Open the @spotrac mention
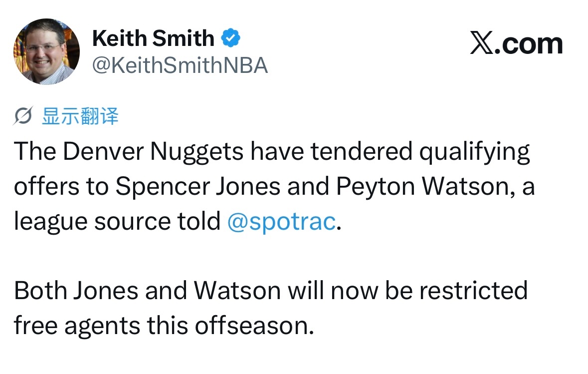The height and width of the screenshot is (374, 588). (x=281, y=221)
